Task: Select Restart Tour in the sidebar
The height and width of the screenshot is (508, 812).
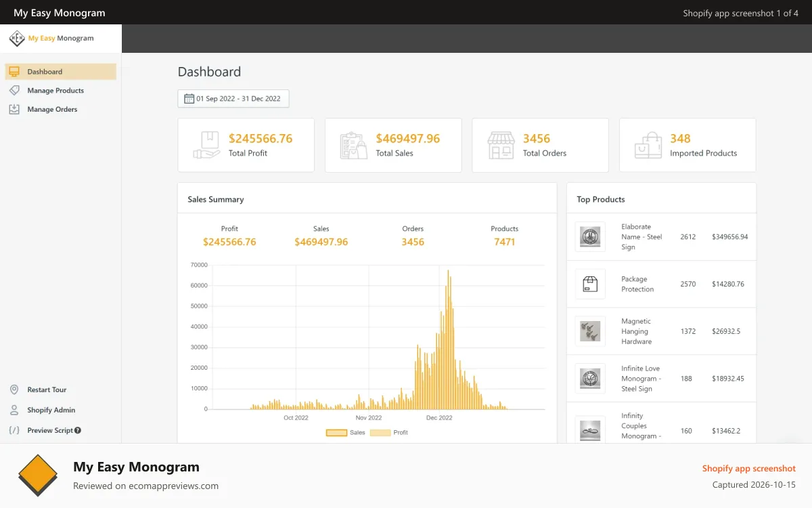Action: pos(47,390)
